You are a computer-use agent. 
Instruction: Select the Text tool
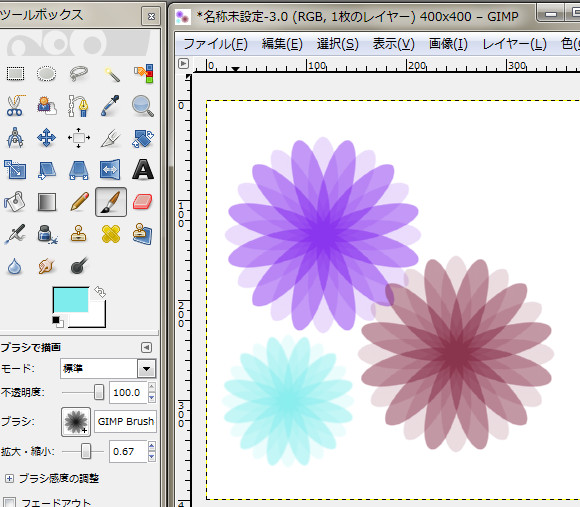click(143, 170)
